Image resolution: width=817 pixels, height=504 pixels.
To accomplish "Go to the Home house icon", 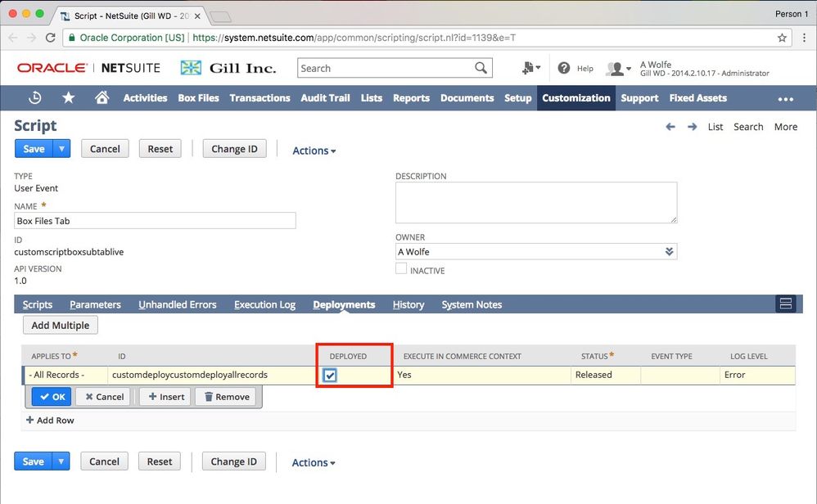I will tap(102, 98).
